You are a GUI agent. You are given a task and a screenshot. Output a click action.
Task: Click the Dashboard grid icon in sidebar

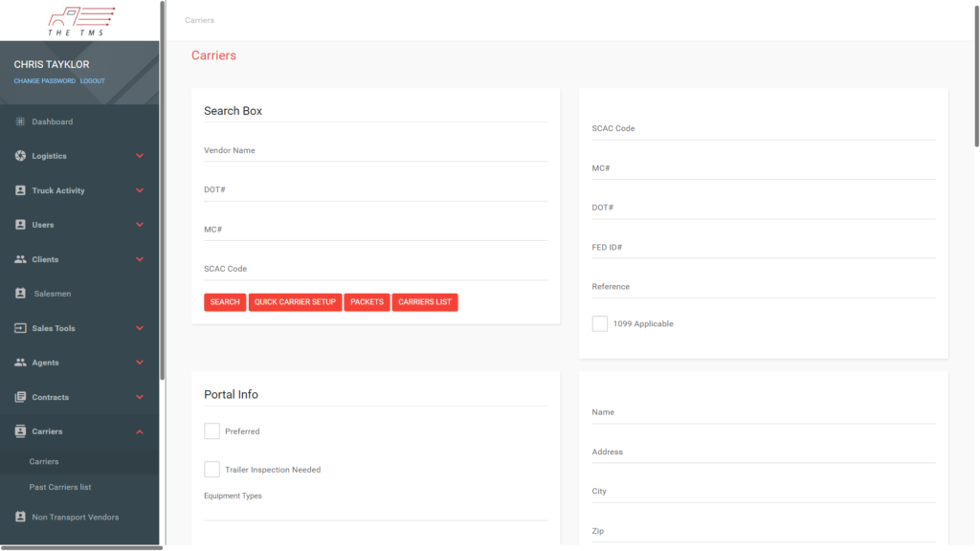coord(20,121)
